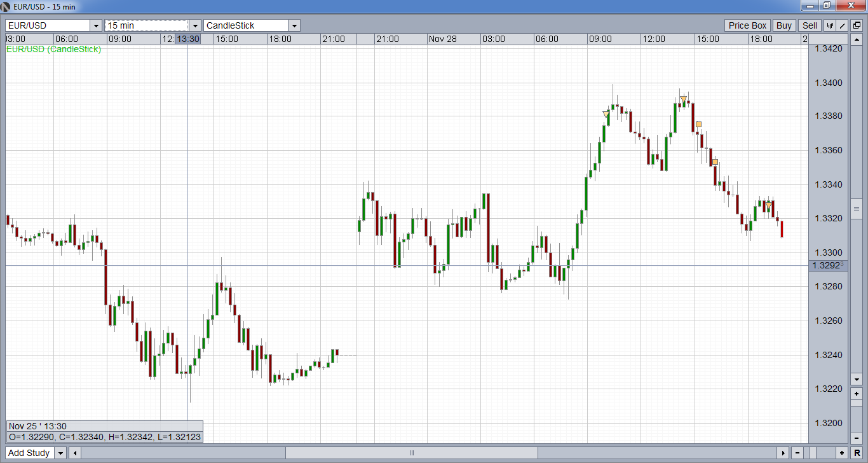The image size is (868, 463).
Task: Click the Add Study button
Action: (29, 453)
